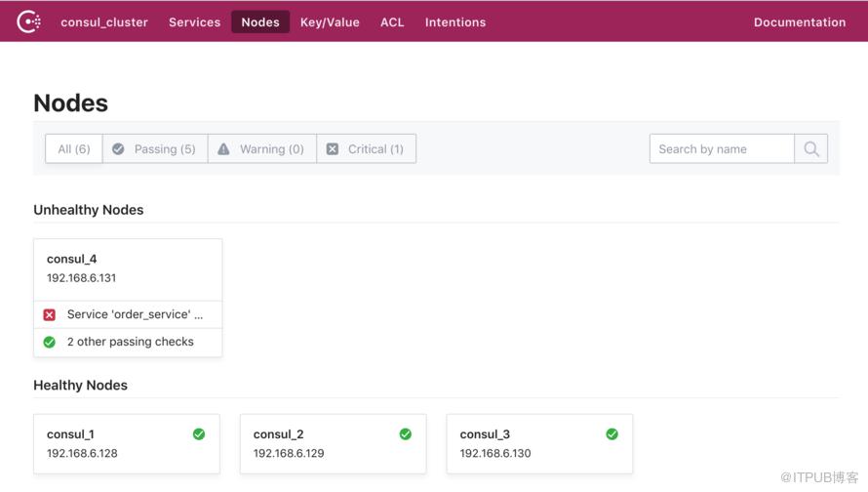
Task: Show all six nodes with All filter
Action: 73,149
